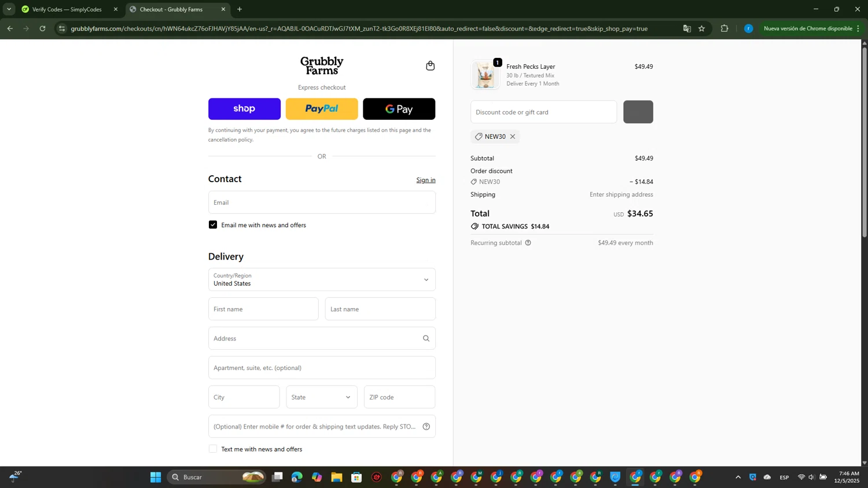
Task: Choose PayPal express checkout
Action: [x=322, y=109]
